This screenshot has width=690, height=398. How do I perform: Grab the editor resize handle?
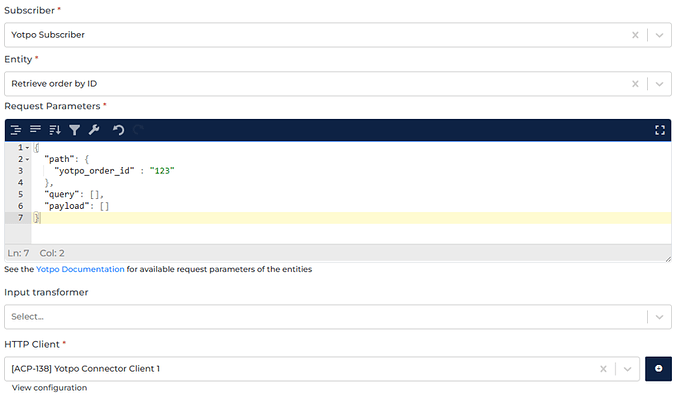668,259
